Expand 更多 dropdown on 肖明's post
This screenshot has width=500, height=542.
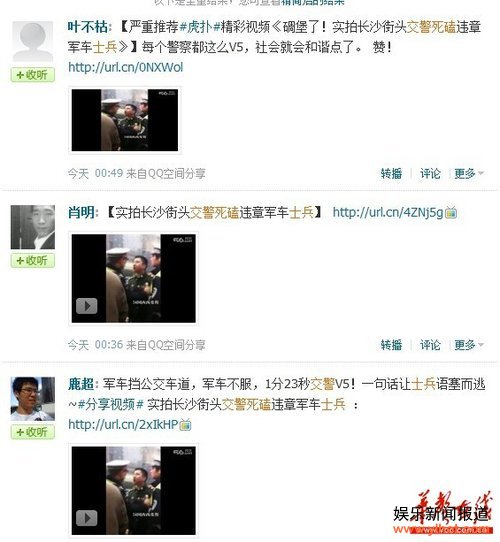[469, 345]
